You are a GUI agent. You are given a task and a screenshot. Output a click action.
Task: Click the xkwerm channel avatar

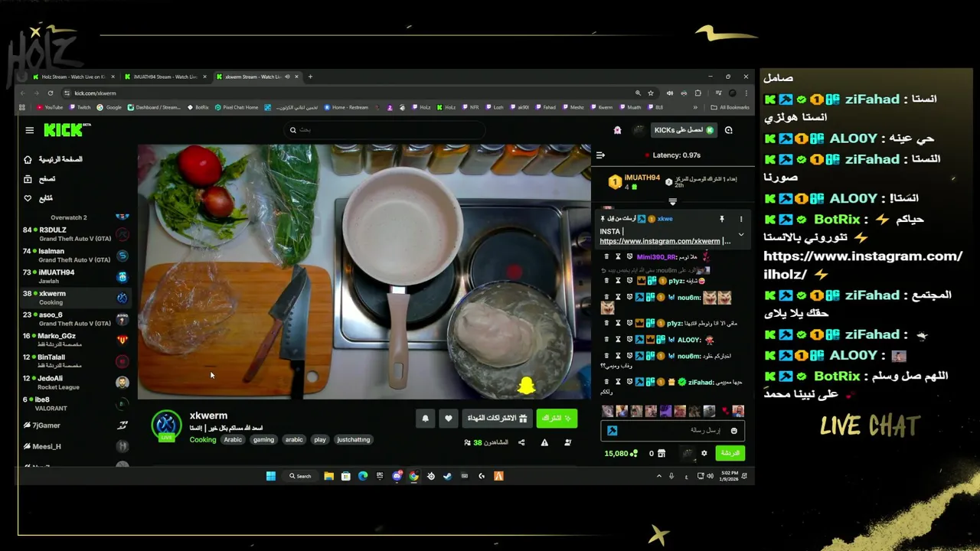tap(166, 425)
